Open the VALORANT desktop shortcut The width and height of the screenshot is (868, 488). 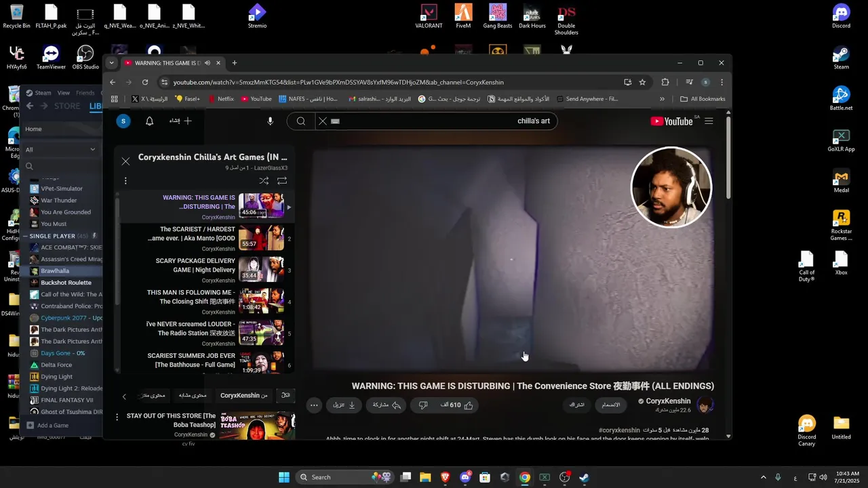pyautogui.click(x=429, y=16)
